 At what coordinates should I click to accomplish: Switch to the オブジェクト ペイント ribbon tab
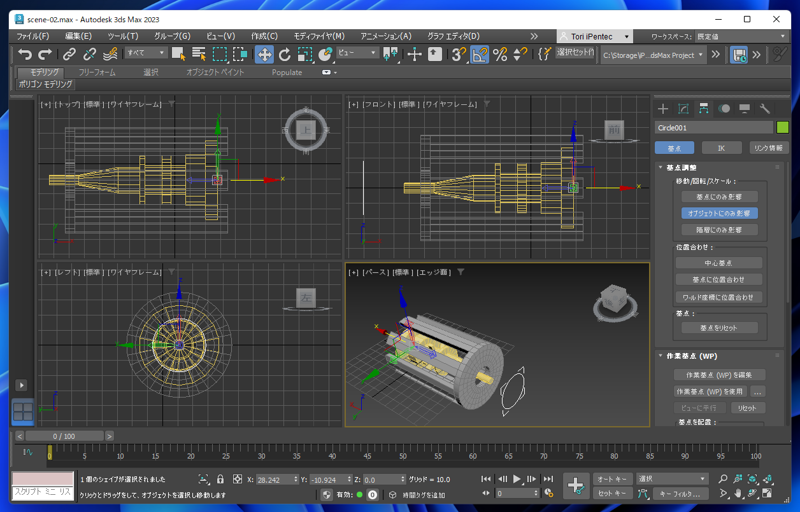pyautogui.click(x=215, y=72)
